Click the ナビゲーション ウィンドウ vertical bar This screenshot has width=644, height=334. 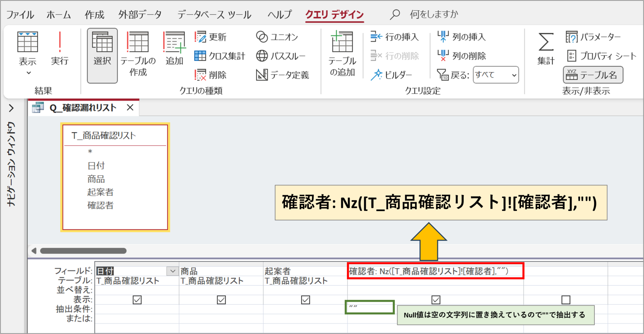pyautogui.click(x=11, y=164)
